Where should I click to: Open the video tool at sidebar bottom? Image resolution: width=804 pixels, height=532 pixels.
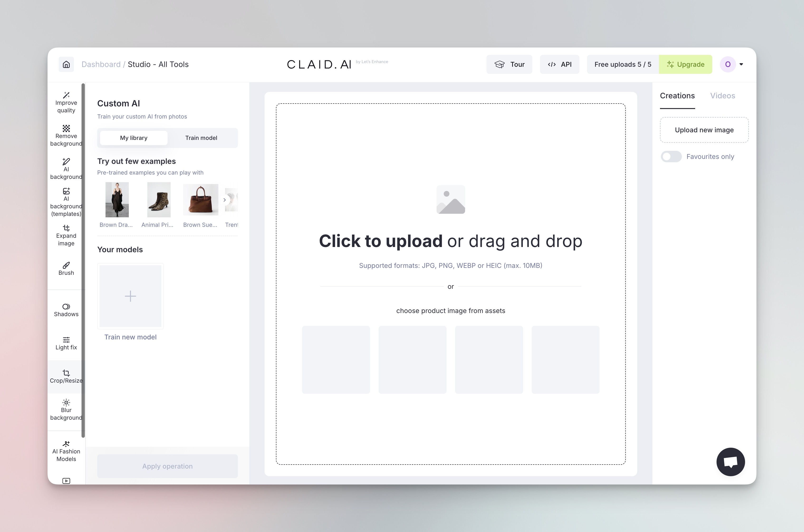[x=66, y=480]
